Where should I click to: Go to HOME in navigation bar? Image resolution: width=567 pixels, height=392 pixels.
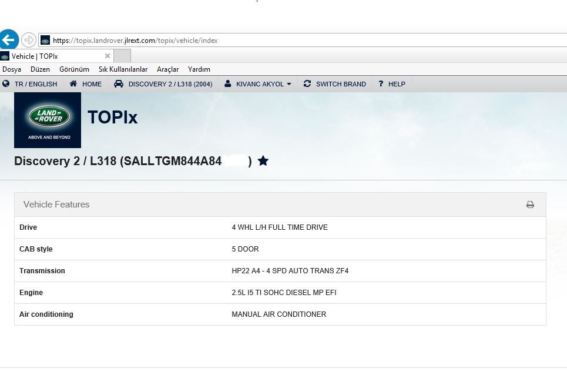86,84
